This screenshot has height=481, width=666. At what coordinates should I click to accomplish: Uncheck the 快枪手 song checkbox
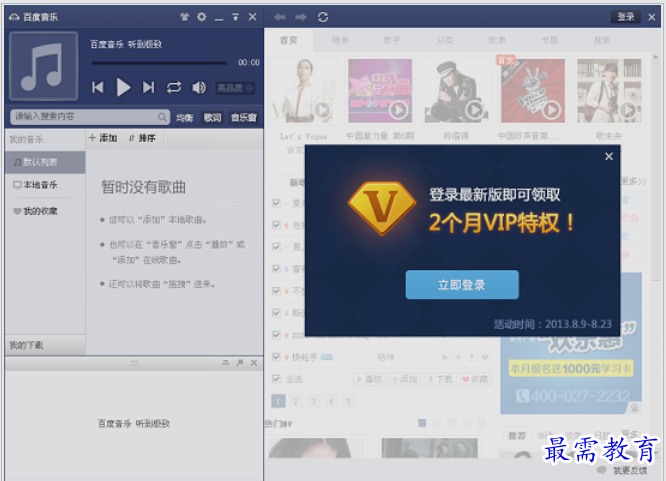click(x=277, y=357)
